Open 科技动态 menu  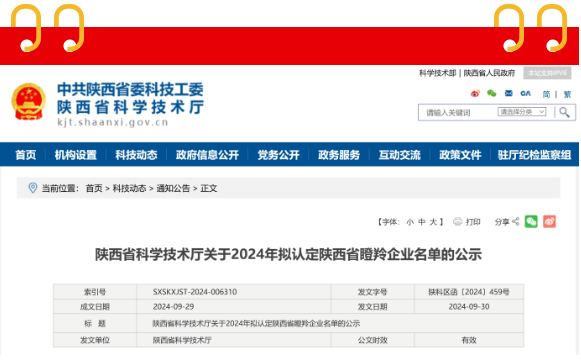136,155
